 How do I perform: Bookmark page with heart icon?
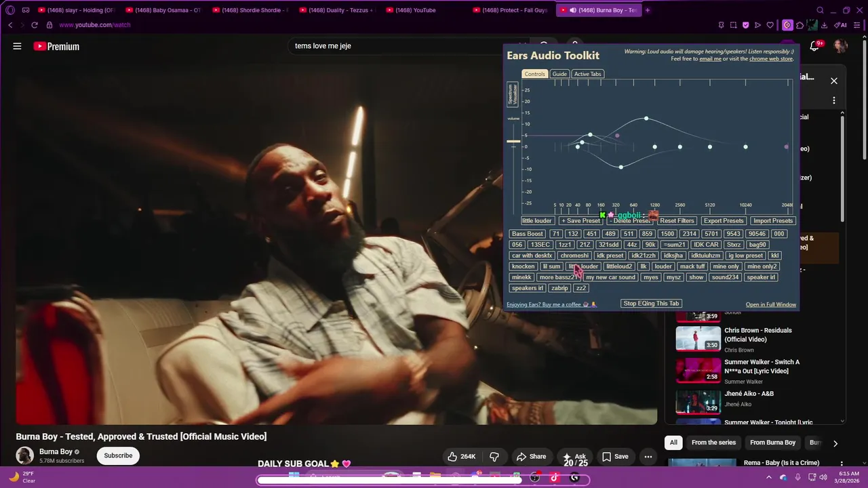[770, 25]
